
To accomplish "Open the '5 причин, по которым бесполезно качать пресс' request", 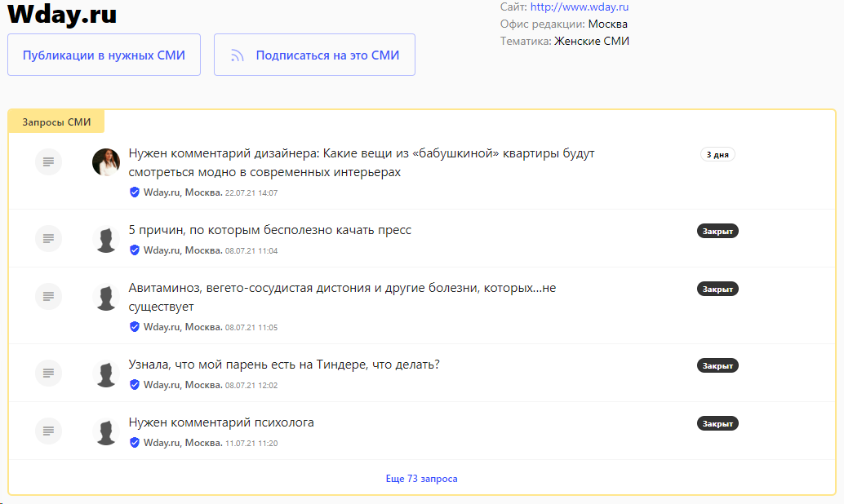I will [x=270, y=230].
